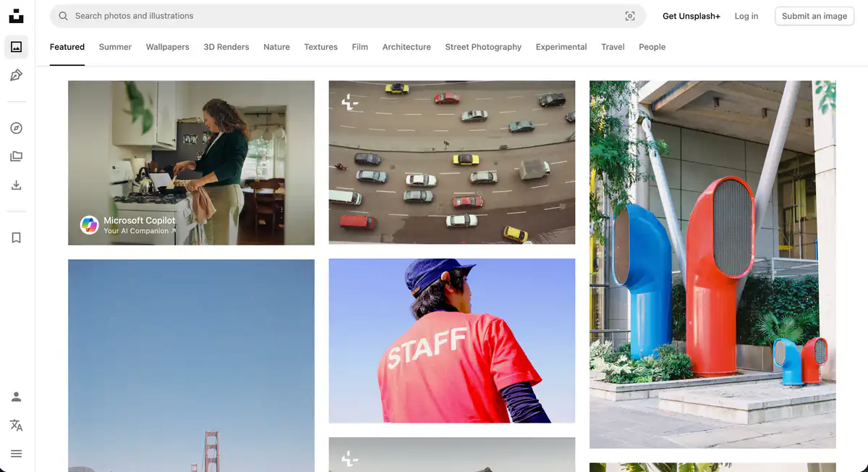This screenshot has height=472, width=868.
Task: Go to the Unsplash home logo
Action: (16, 16)
